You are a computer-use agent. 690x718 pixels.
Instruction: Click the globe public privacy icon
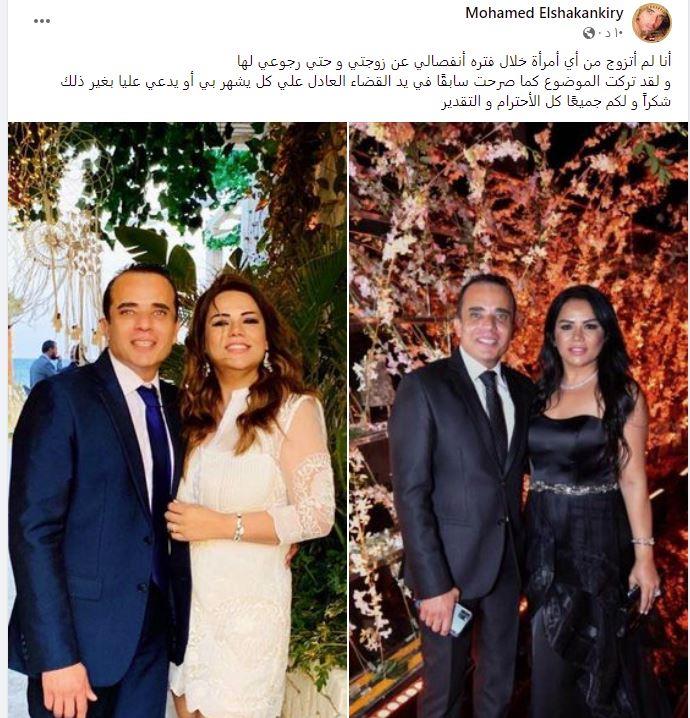click(589, 33)
